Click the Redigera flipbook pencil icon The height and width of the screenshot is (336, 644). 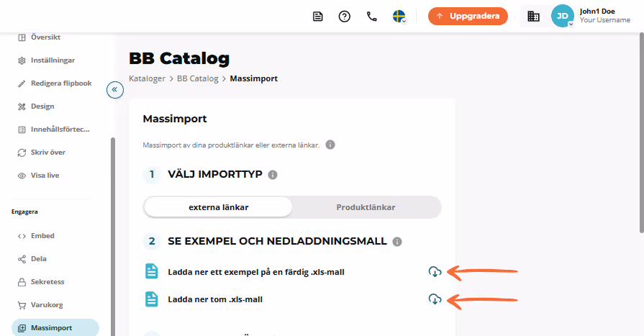coord(22,83)
